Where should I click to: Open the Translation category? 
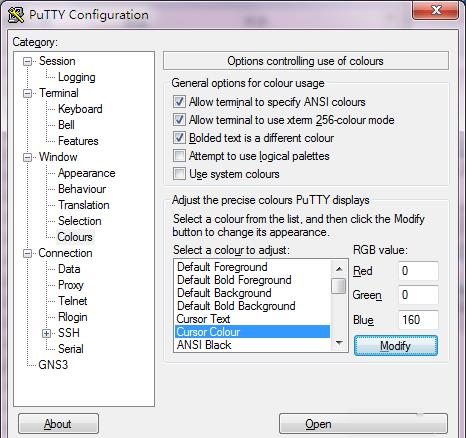tap(84, 205)
